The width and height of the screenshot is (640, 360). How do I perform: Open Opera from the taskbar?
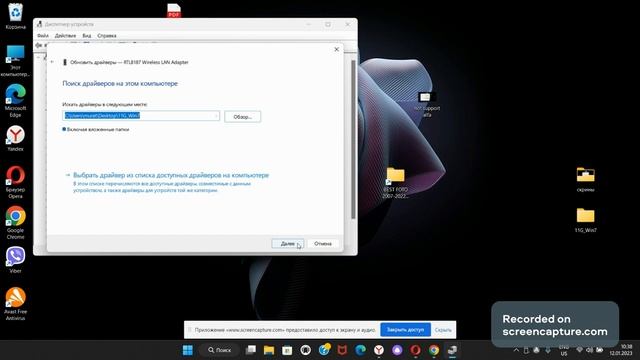(416, 350)
